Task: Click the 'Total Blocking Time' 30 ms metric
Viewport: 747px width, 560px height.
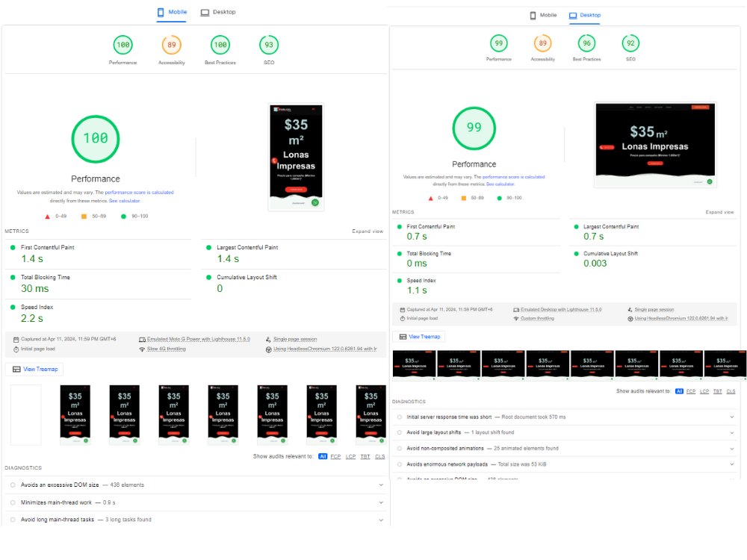Action: [x=98, y=284]
